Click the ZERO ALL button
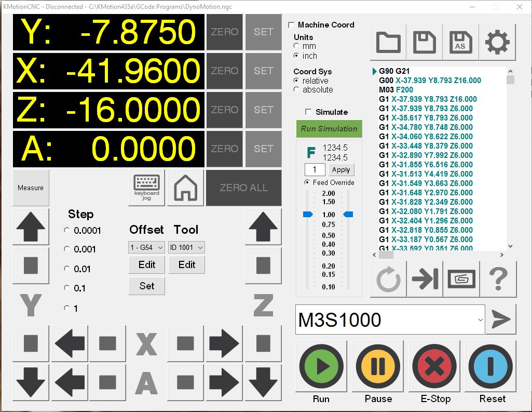 [x=243, y=188]
